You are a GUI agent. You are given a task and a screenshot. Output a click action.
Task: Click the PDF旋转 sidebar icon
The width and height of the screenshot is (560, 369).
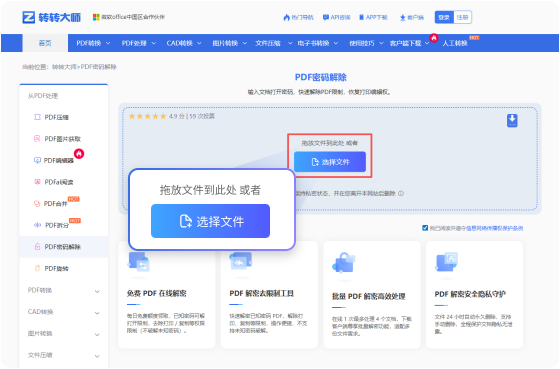(x=37, y=268)
